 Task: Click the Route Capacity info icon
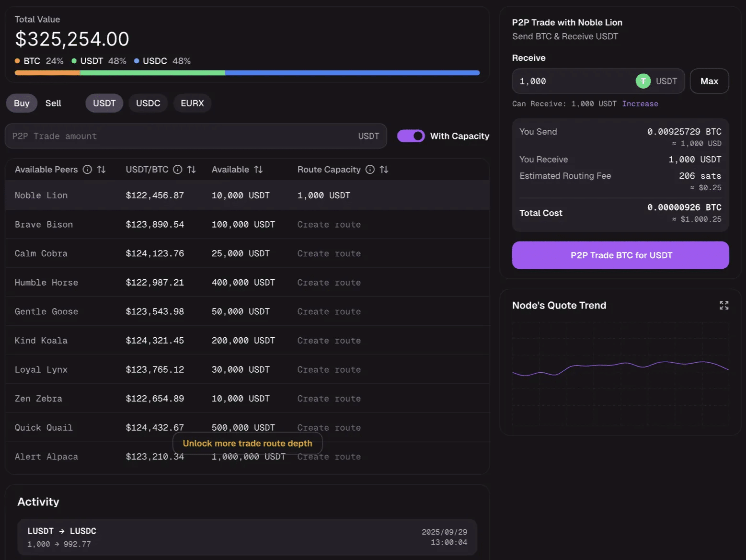click(369, 169)
